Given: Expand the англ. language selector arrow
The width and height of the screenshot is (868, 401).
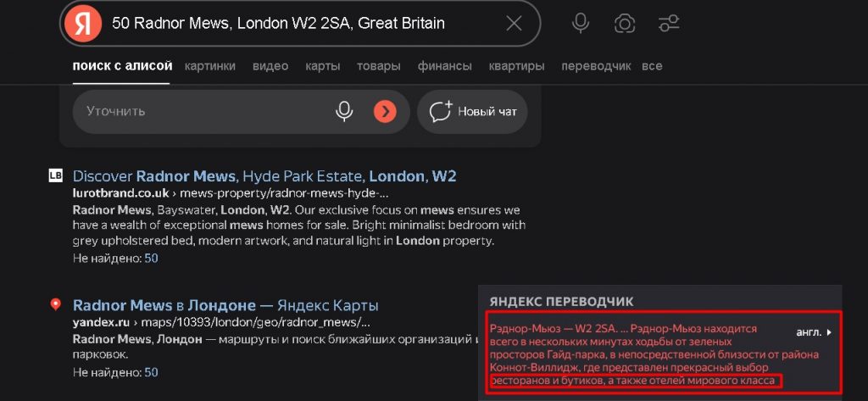Looking at the screenshot, I should pyautogui.click(x=829, y=333).
